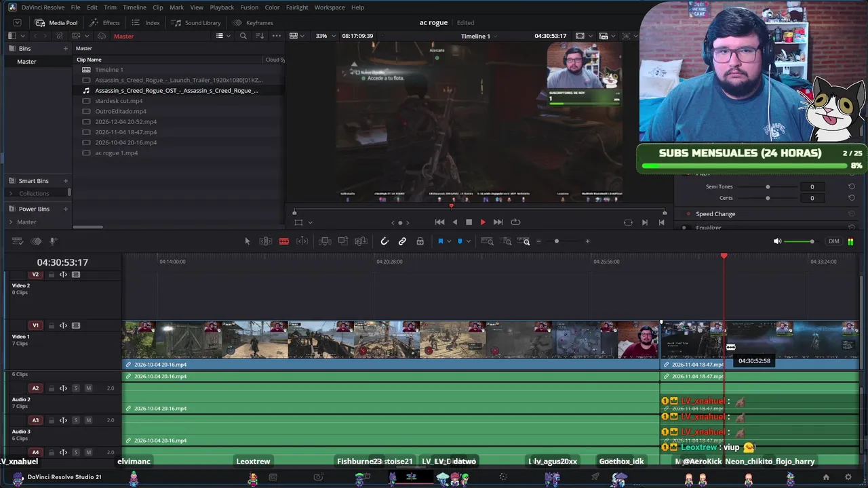Mute the Audio 2 track
Image resolution: width=868 pixels, height=488 pixels.
pos(88,388)
